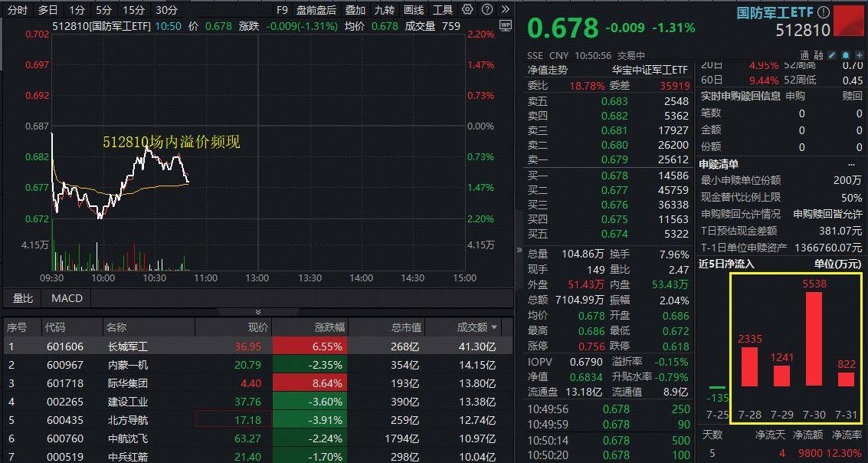This screenshot has width=868, height=463.
Task: Click the 买五 price 0.674
Action: point(614,235)
